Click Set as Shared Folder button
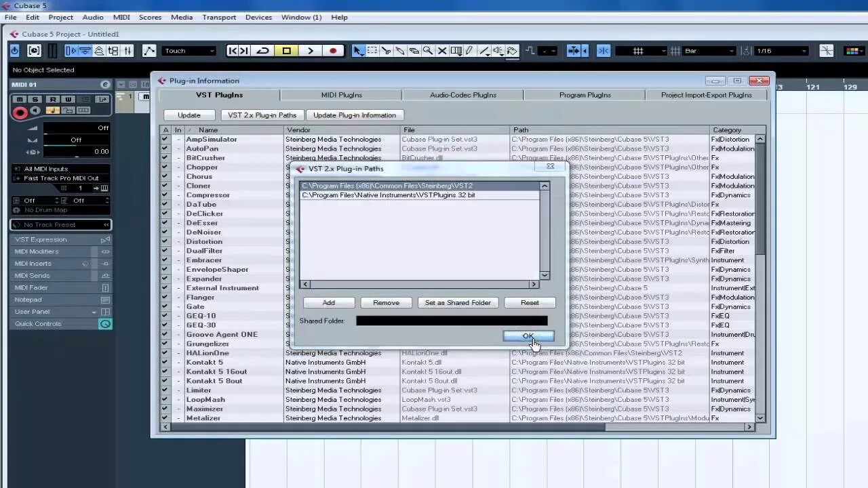 pos(458,303)
